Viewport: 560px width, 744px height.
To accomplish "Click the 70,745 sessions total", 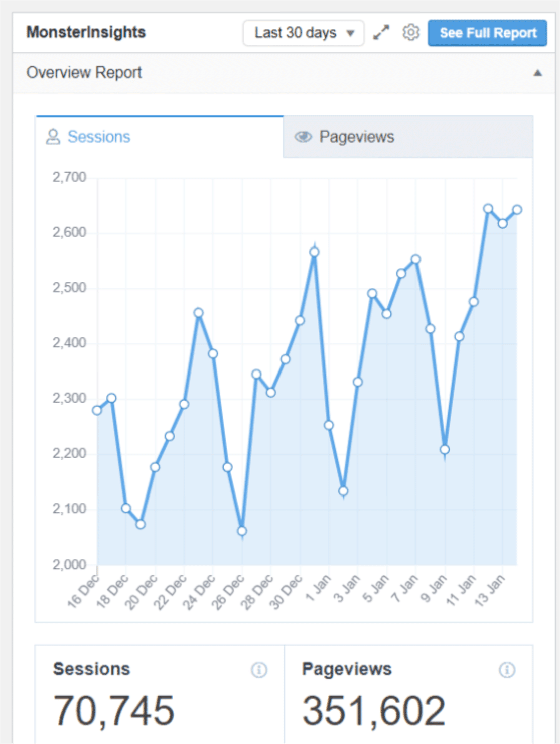I will pos(114,711).
